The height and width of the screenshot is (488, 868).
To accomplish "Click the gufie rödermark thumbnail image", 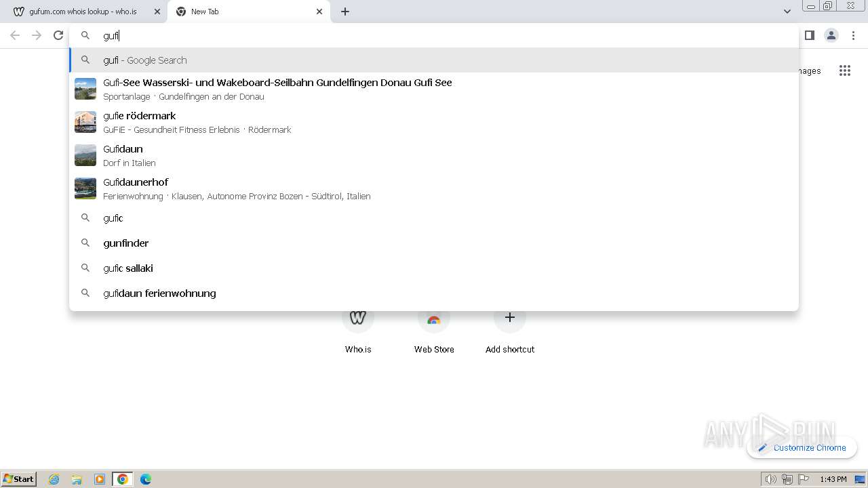I will pos(85,122).
